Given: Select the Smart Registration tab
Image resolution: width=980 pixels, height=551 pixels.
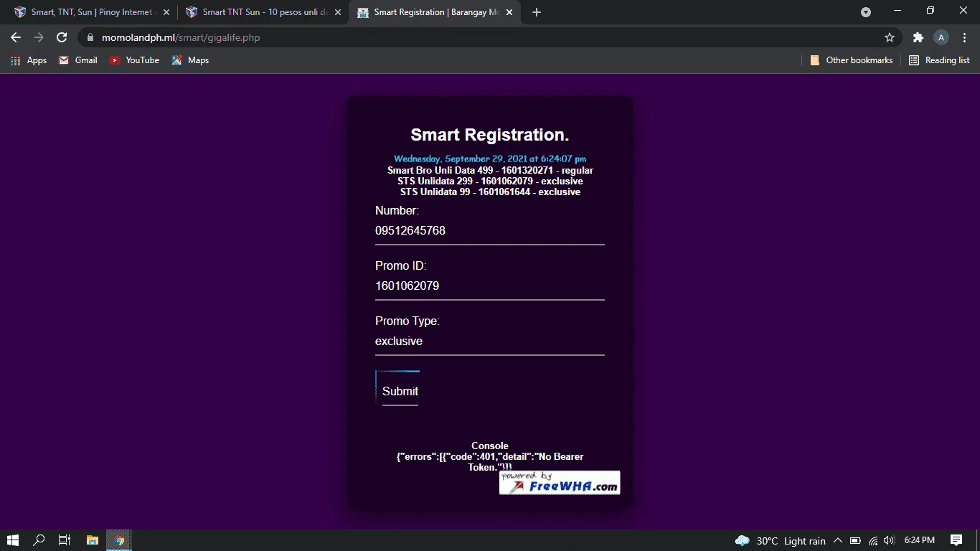Looking at the screenshot, I should click(x=435, y=12).
